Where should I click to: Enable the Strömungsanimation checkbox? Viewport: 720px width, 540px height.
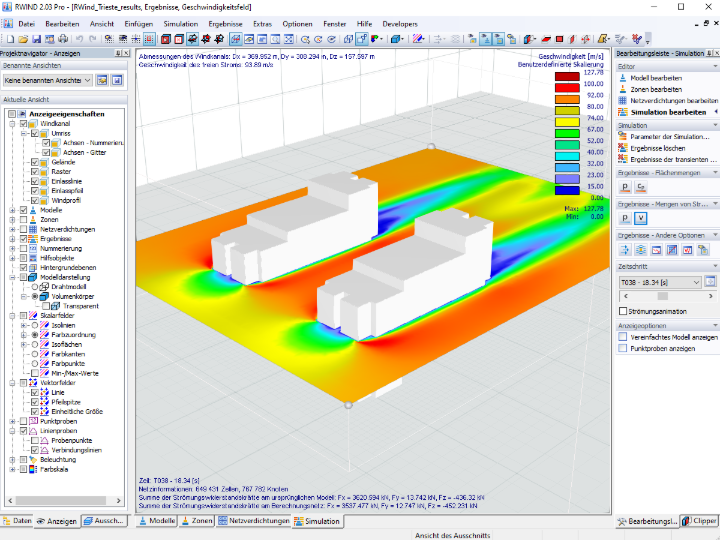623,311
